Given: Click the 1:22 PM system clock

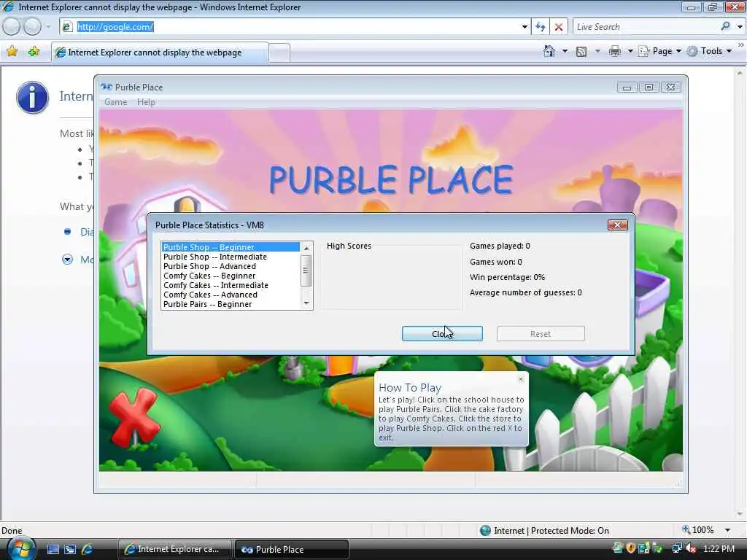Looking at the screenshot, I should [719, 549].
